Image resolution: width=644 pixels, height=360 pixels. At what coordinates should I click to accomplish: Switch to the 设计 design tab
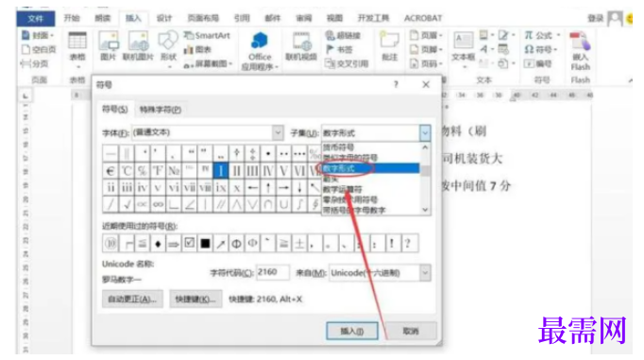[x=164, y=18]
